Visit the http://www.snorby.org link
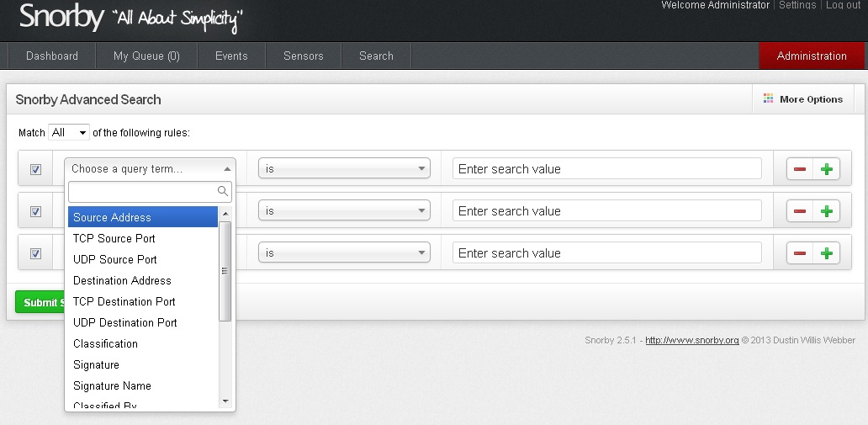Viewport: 868px width, 425px height. 691,341
